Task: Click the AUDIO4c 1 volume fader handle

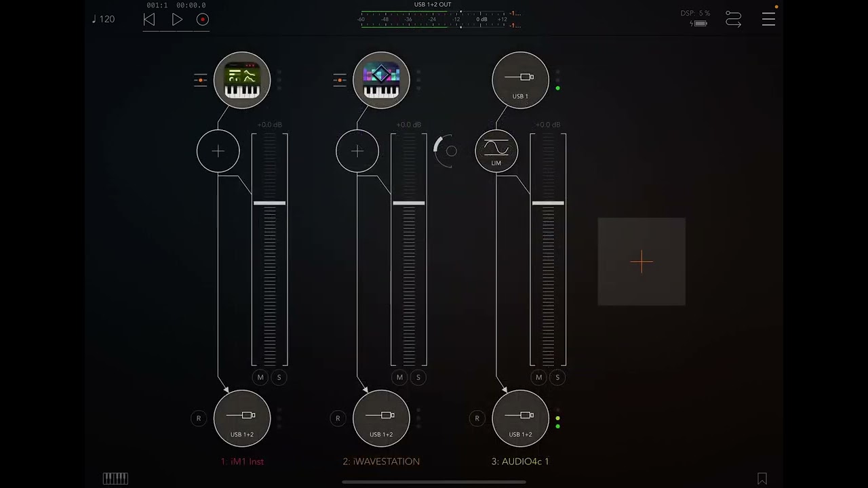Action: tap(548, 203)
